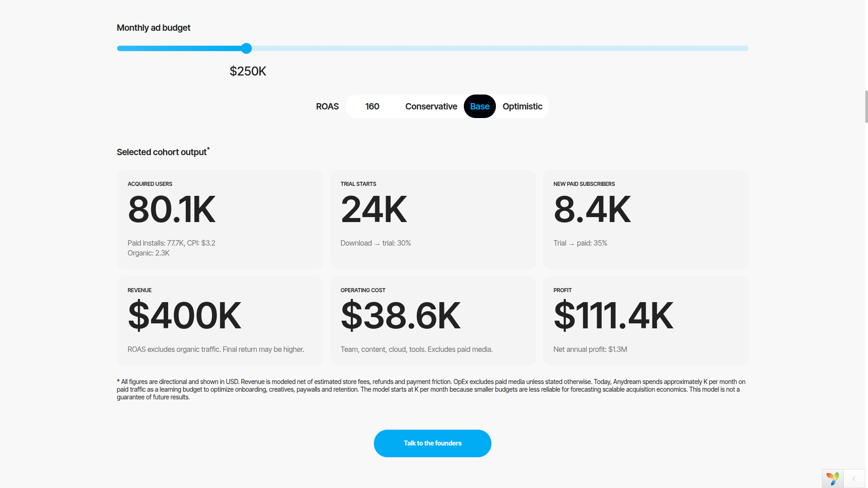Click the $111.4K profit value
The width and height of the screenshot is (868, 488).
(x=613, y=316)
